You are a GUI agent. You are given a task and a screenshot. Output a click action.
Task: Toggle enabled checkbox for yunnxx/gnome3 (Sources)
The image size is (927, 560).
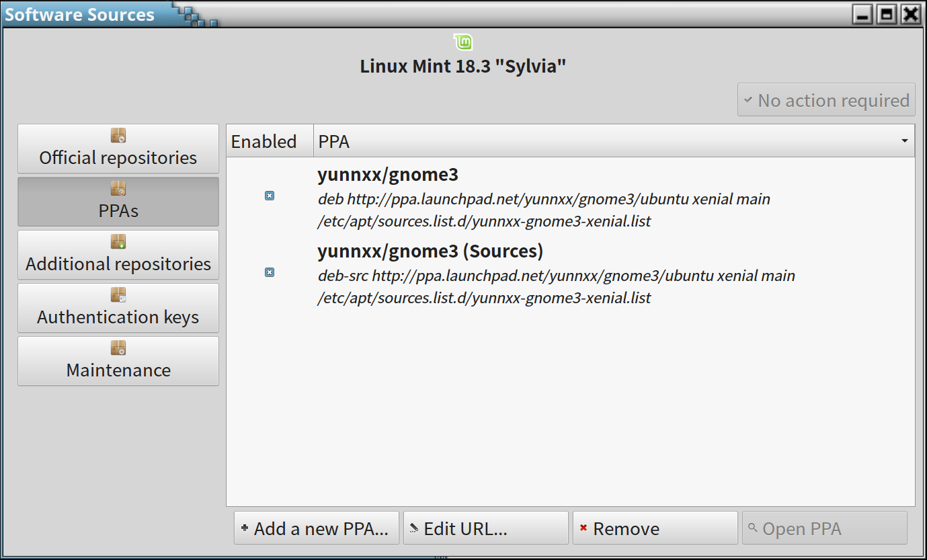(270, 272)
